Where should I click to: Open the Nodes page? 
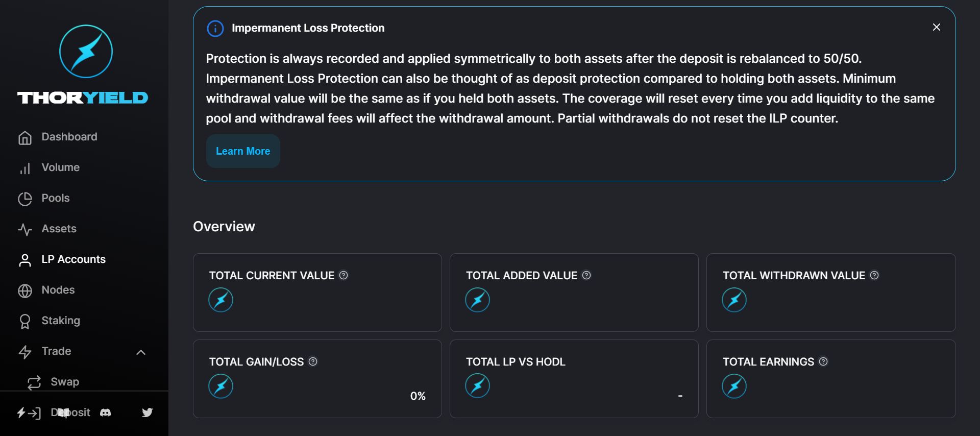pos(58,290)
